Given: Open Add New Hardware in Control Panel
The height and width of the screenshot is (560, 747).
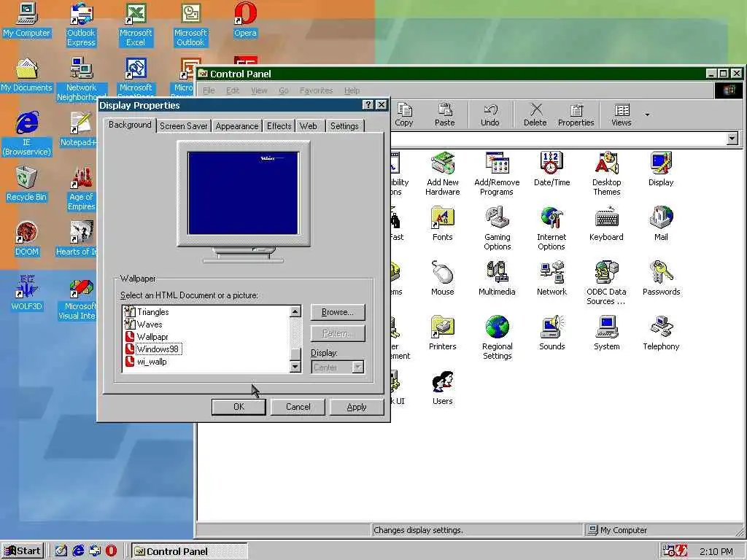Looking at the screenshot, I should (x=443, y=174).
